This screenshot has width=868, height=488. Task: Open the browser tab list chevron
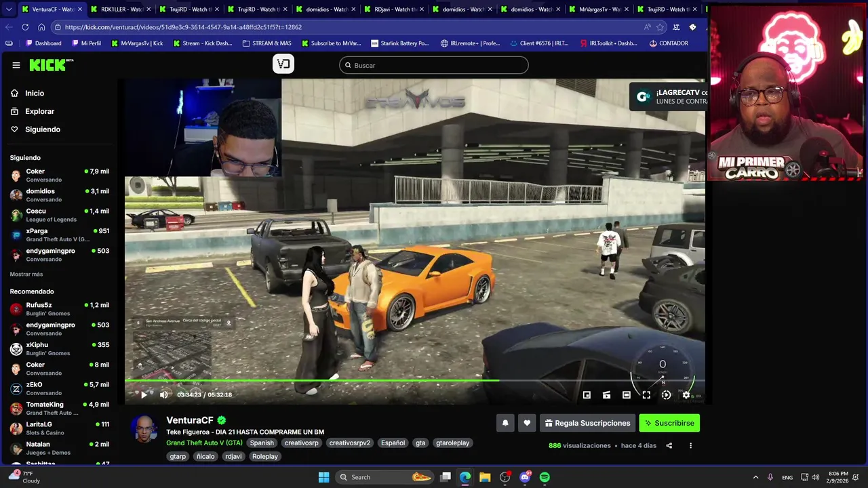(x=9, y=9)
